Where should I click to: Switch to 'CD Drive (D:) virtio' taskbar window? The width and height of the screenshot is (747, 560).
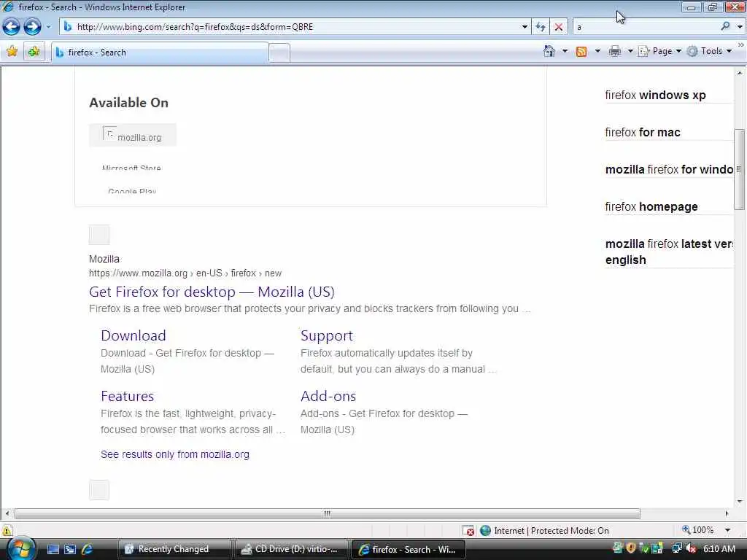[x=292, y=549]
